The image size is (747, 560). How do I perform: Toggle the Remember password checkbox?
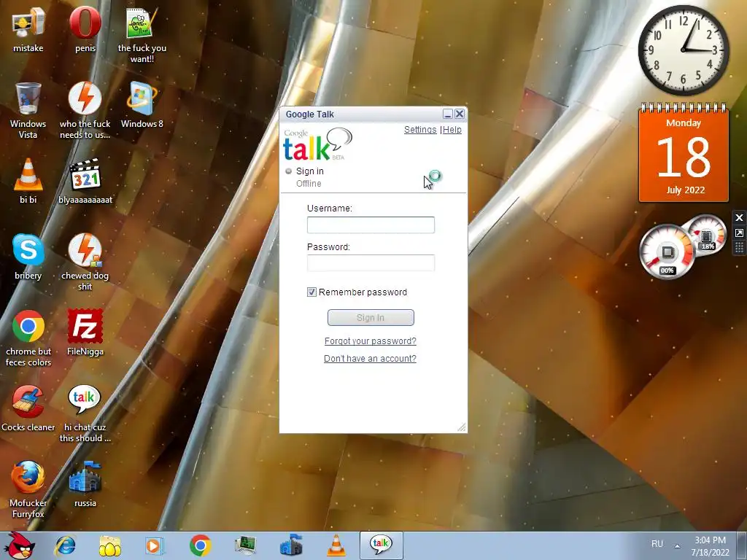(x=311, y=292)
